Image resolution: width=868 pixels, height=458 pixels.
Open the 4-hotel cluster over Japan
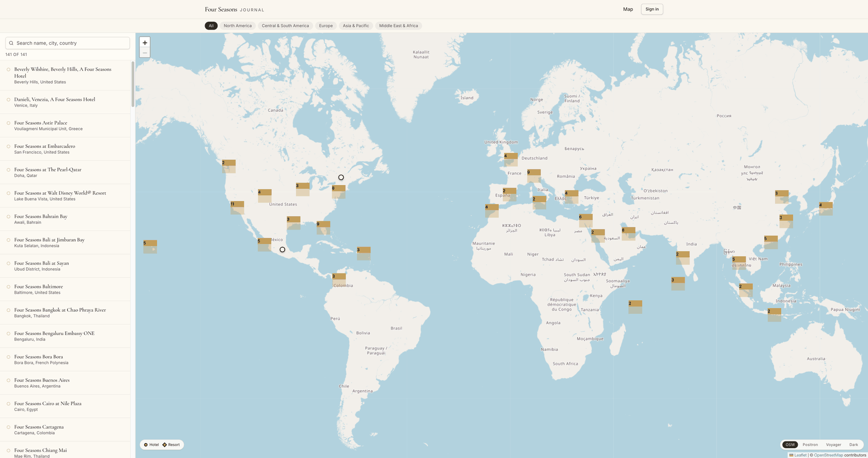[x=826, y=209]
